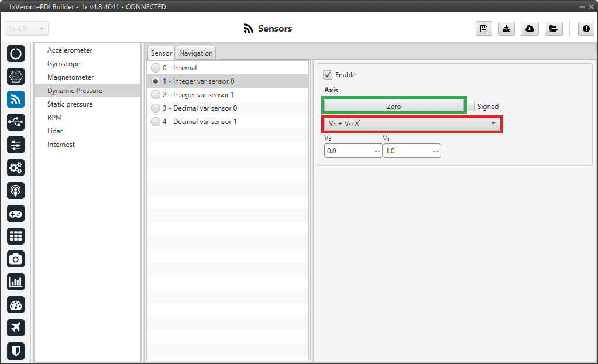Image resolution: width=598 pixels, height=364 pixels.
Task: Select the gamepad icon in sidebar
Action: (16, 213)
